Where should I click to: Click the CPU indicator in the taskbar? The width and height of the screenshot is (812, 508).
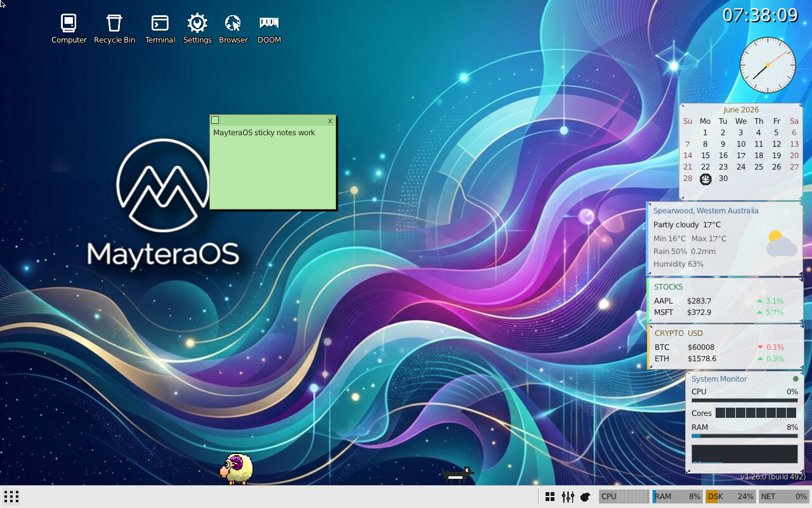(x=624, y=497)
